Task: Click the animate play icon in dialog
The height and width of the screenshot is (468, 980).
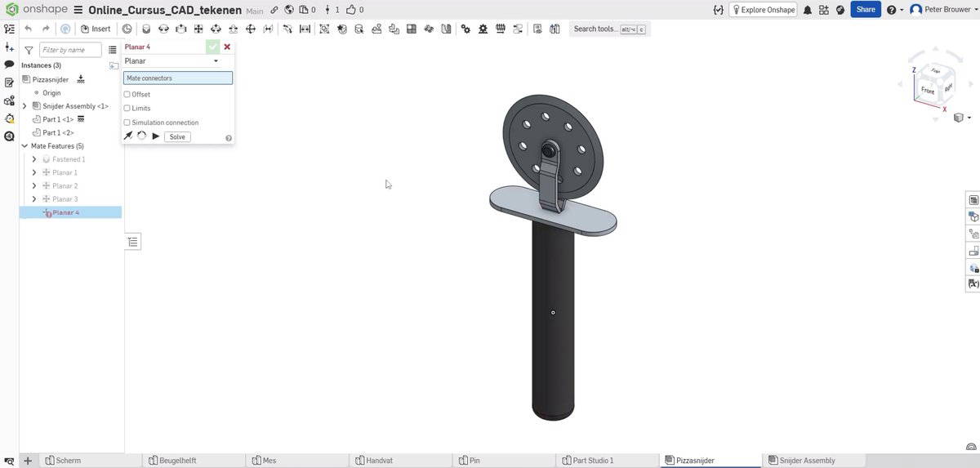Action: [x=156, y=136]
